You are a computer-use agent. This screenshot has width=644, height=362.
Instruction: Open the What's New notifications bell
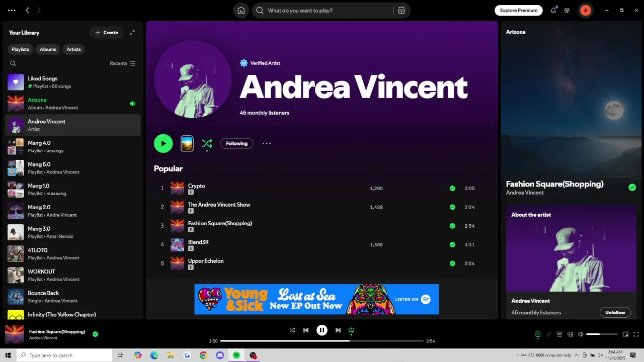pos(553,10)
